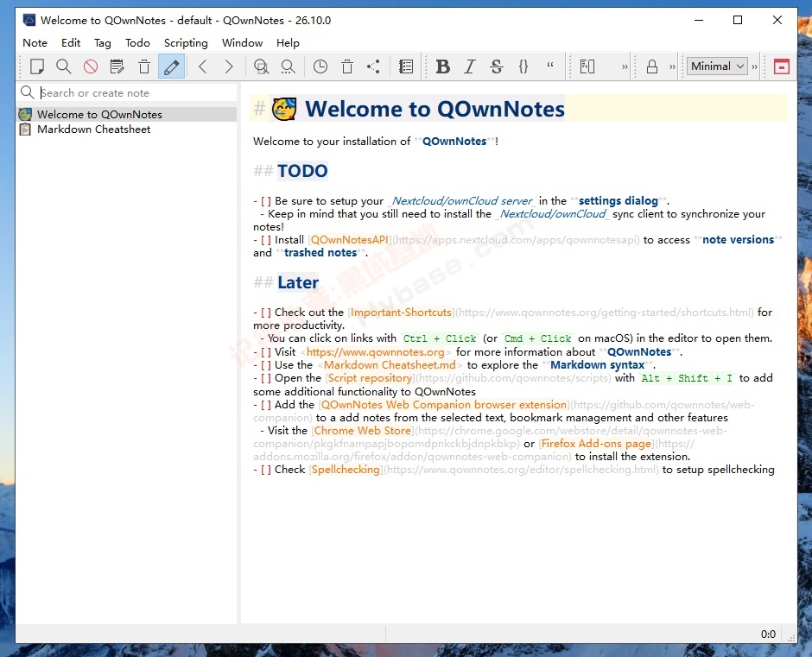The height and width of the screenshot is (657, 812).
Task: Go back in note history
Action: pos(203,66)
